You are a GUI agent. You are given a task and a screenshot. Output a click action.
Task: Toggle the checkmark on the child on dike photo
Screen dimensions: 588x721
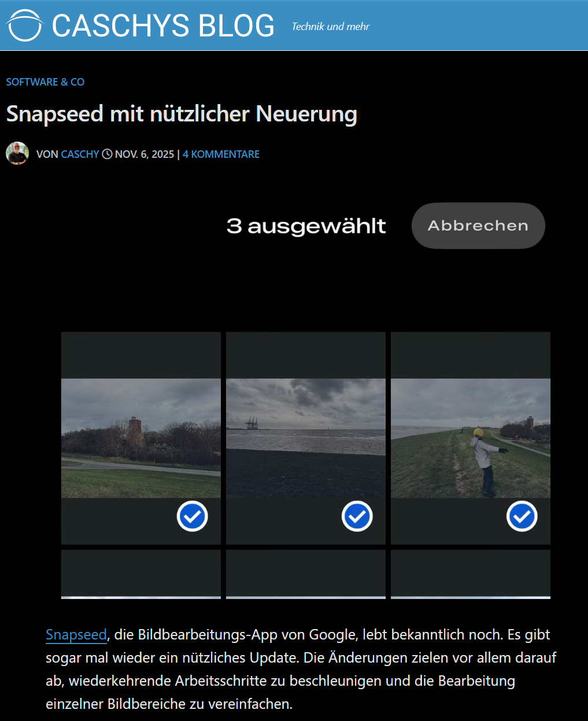tap(522, 516)
